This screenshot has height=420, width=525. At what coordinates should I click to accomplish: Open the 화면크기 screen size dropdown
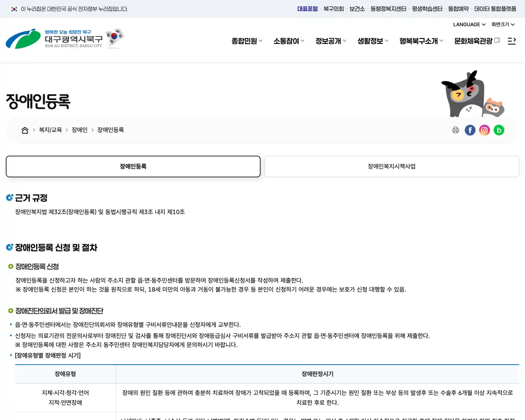coord(503,25)
